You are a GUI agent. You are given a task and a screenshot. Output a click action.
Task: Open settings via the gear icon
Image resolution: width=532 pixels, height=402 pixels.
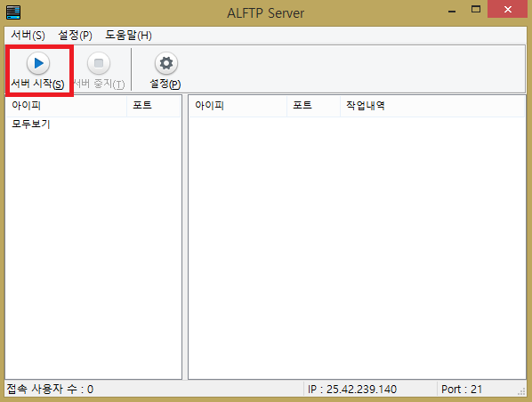point(165,63)
